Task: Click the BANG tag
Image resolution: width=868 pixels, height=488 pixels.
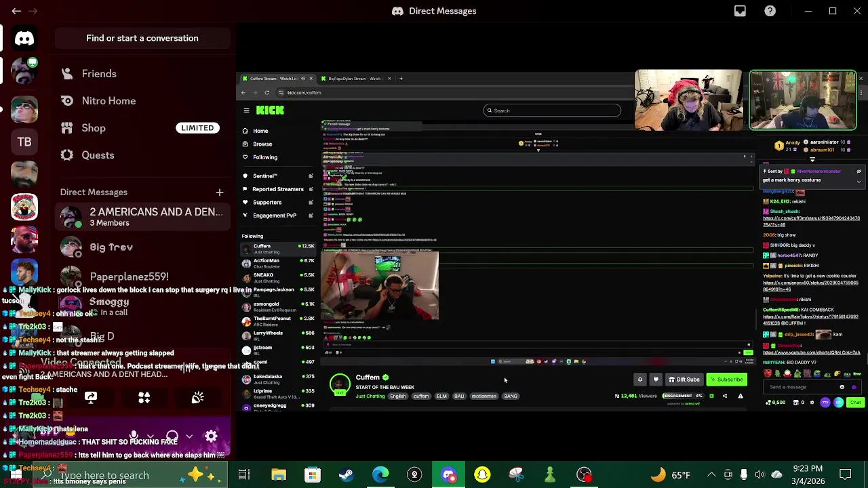Action: pos(511,396)
